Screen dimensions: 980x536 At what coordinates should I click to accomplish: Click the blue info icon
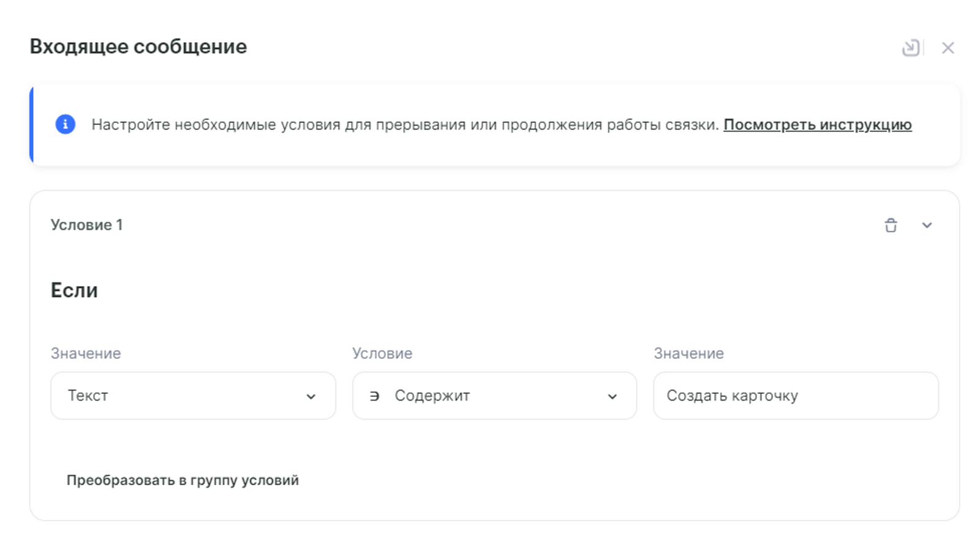click(x=66, y=124)
